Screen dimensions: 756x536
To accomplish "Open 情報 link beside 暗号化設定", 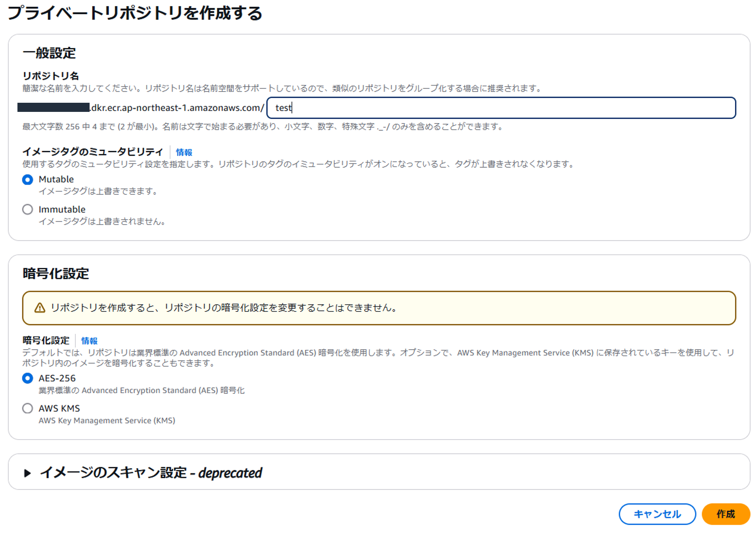I will [89, 340].
